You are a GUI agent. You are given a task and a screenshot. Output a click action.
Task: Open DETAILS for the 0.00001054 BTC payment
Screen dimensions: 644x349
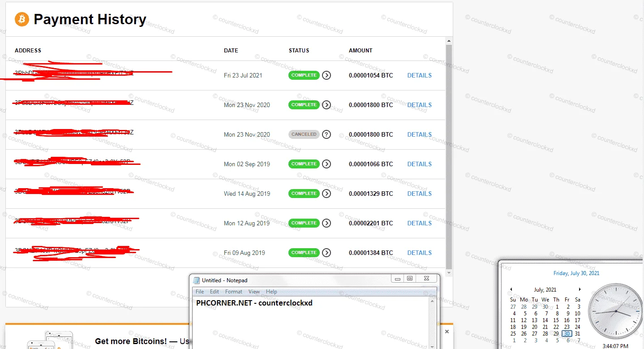tap(420, 75)
